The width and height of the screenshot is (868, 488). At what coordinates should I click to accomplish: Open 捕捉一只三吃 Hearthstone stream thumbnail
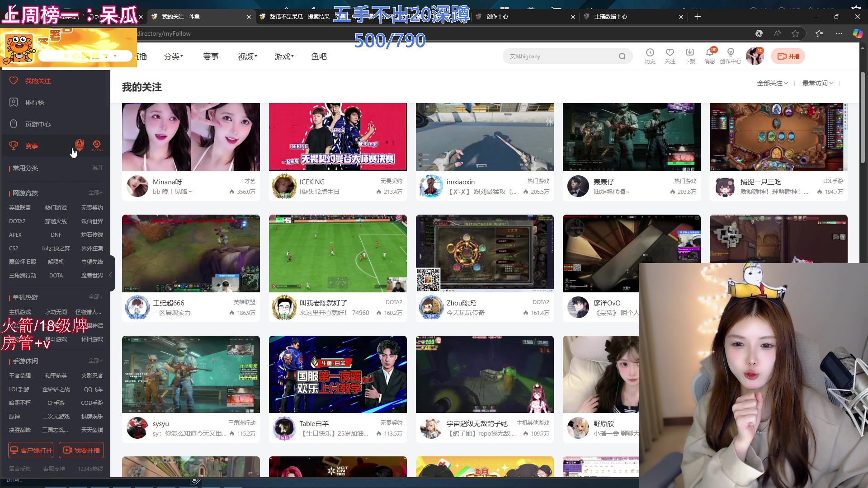coord(778,137)
